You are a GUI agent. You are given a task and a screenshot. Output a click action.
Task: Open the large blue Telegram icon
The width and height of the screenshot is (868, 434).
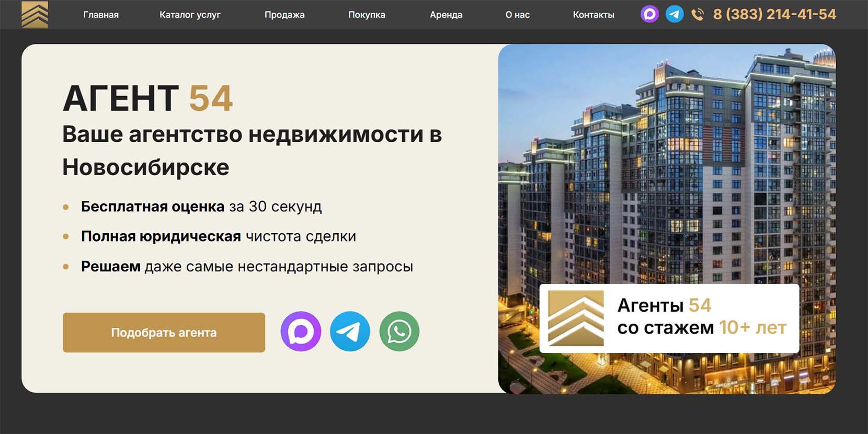(x=350, y=332)
